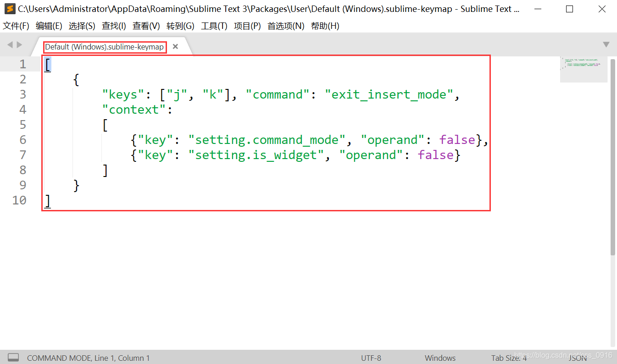Screen dimensions: 617x364
Task: Open the 文件(F) menu
Action: (16, 26)
